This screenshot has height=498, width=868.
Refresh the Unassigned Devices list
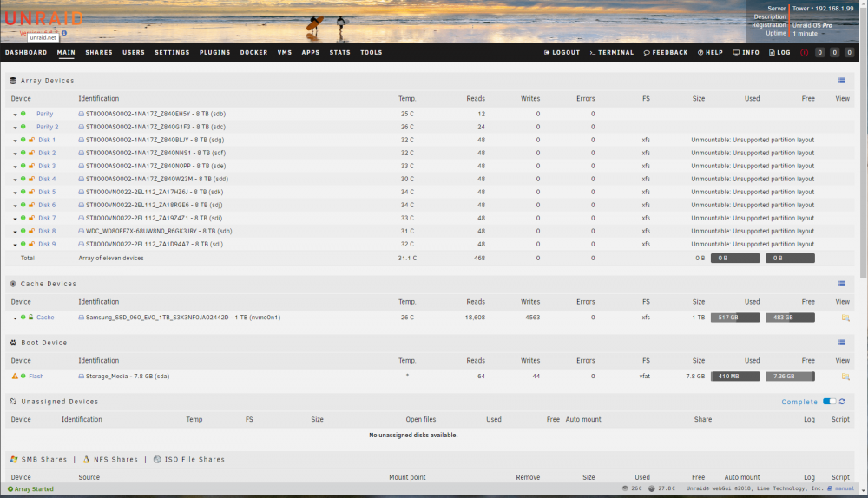pos(842,402)
